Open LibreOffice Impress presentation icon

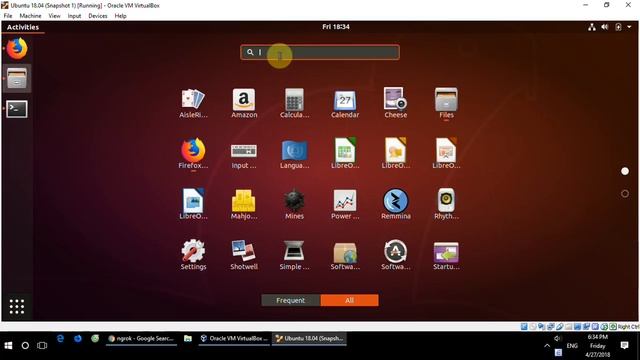[x=446, y=154]
